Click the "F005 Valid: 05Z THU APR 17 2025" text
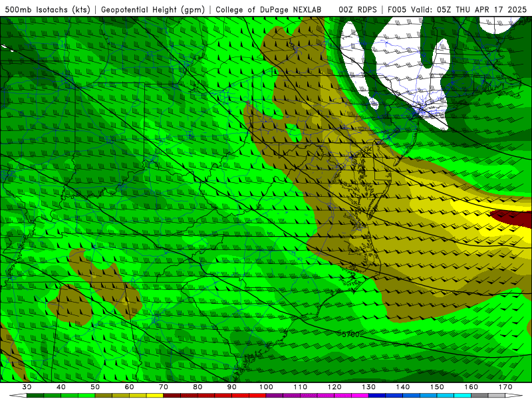Screen dimensions: 532x399 point(457,9)
